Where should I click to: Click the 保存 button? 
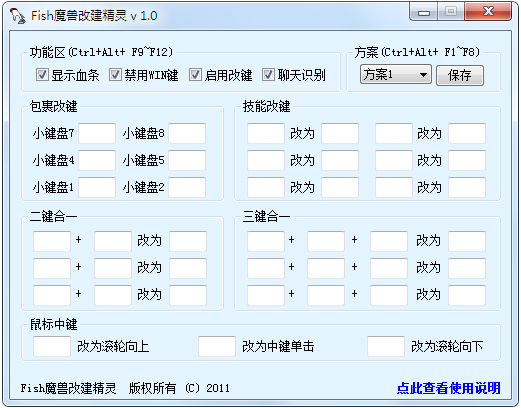pos(460,75)
